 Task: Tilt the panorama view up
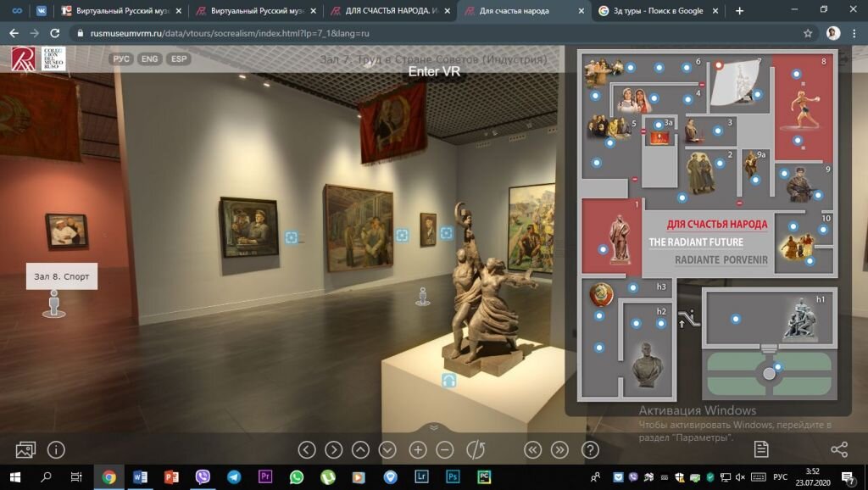[360, 449]
